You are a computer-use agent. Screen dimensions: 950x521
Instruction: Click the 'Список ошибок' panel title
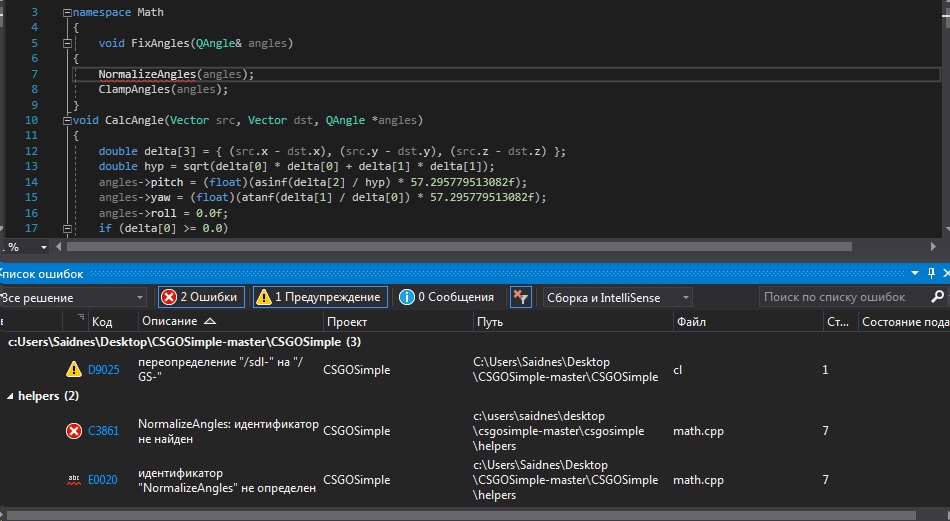pyautogui.click(x=42, y=274)
